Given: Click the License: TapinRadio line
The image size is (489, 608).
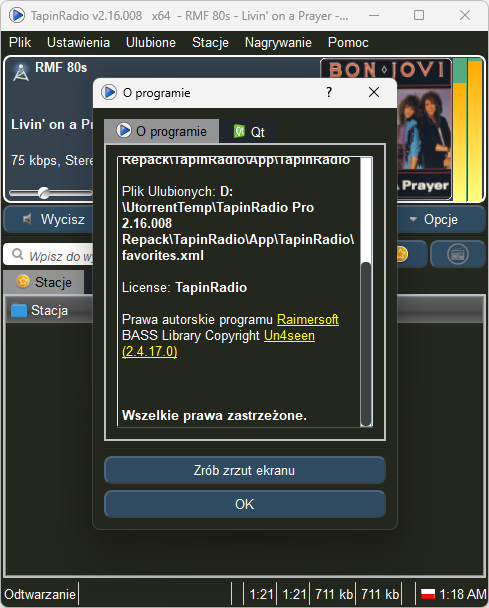Looking at the screenshot, I should (184, 287).
